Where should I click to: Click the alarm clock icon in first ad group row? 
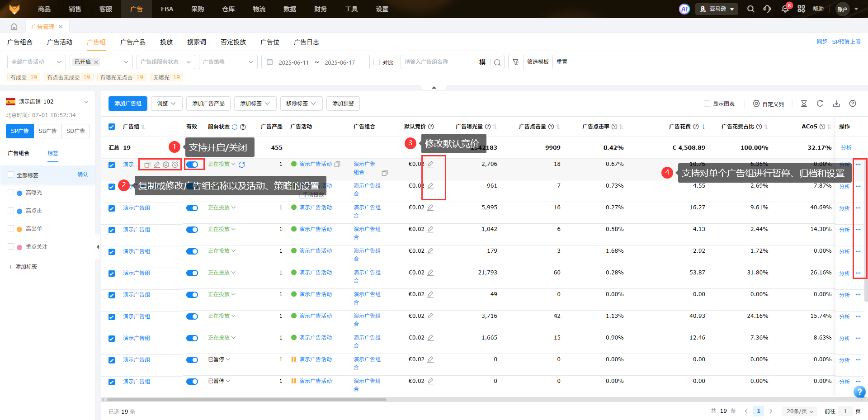[x=175, y=165]
